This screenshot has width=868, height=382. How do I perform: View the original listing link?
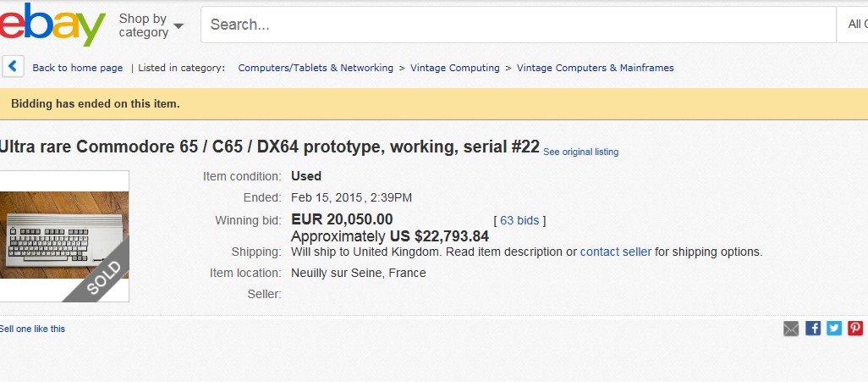pyautogui.click(x=580, y=152)
